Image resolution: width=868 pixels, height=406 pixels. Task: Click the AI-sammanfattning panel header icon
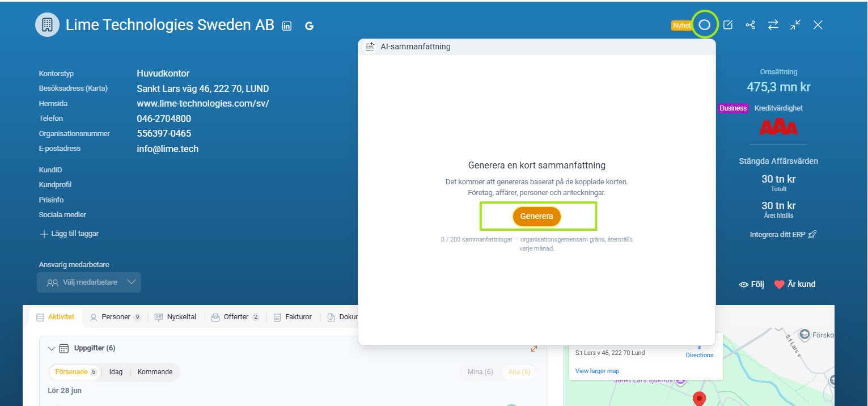pyautogui.click(x=370, y=46)
